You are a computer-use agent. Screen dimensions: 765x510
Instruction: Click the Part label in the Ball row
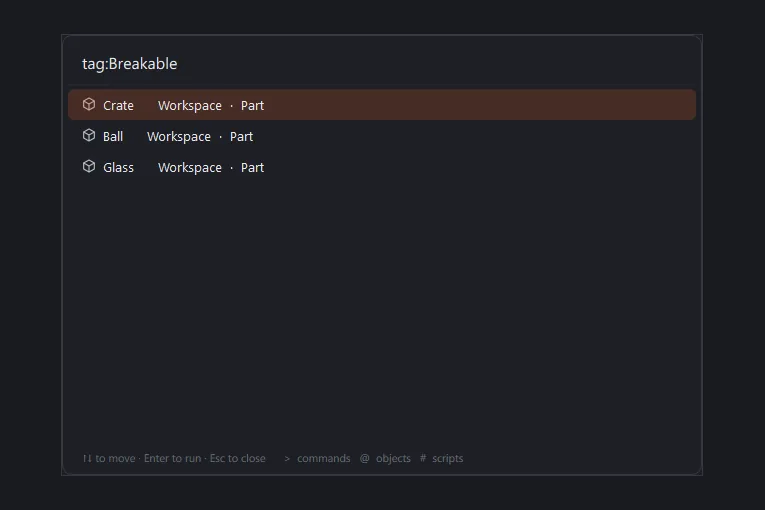(x=241, y=137)
